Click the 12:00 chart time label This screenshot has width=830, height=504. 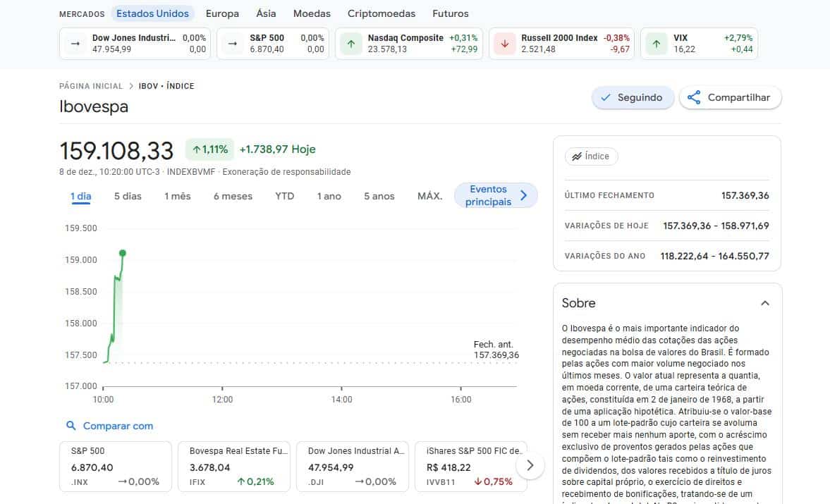click(222, 400)
